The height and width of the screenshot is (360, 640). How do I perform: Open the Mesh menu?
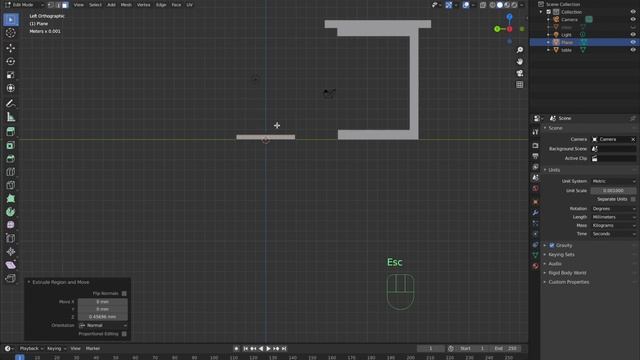pyautogui.click(x=126, y=5)
